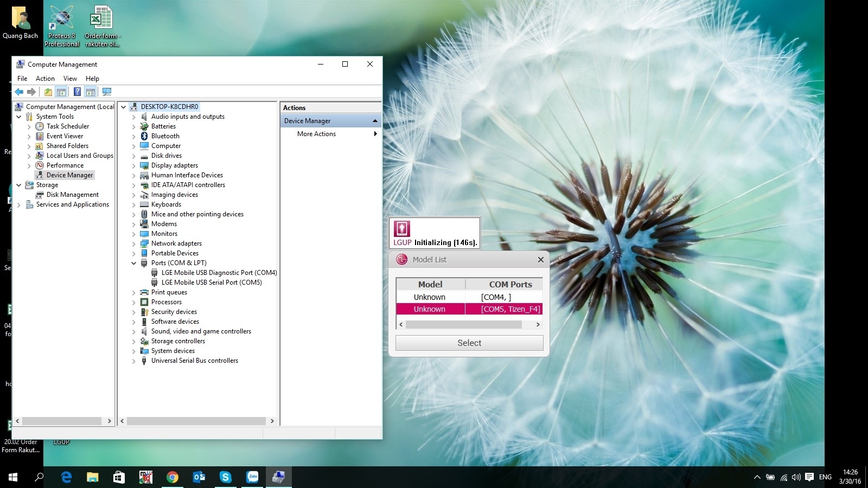868x488 pixels.
Task: Toggle the Show/Hide Console Tree toolbar icon
Action: (x=61, y=92)
